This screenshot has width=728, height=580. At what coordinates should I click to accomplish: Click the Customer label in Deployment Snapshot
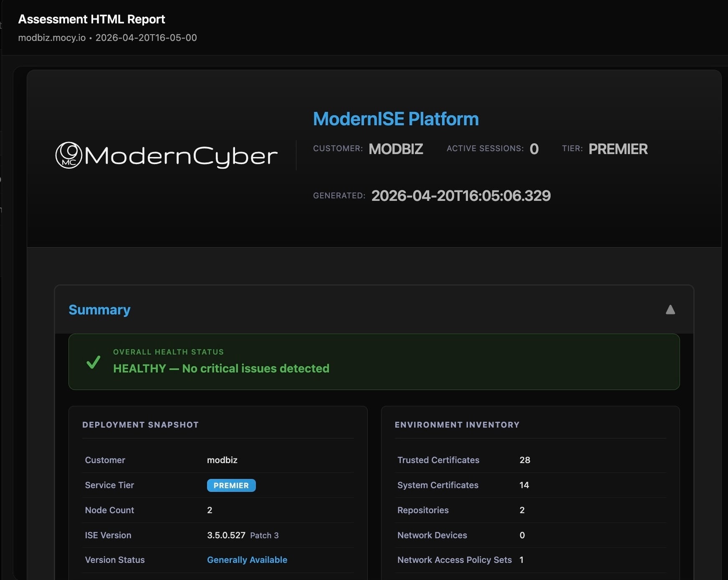click(x=105, y=460)
